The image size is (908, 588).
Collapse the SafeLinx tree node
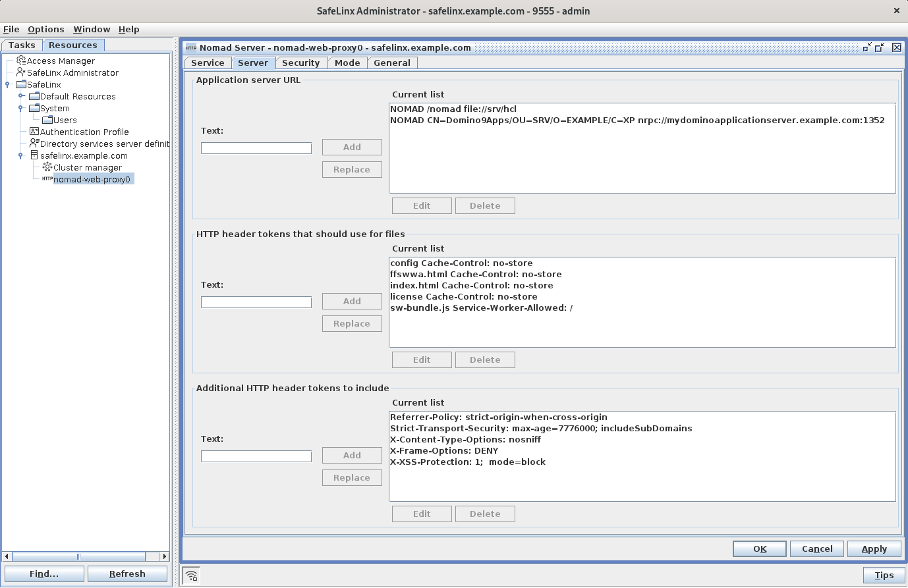pyautogui.click(x=7, y=84)
